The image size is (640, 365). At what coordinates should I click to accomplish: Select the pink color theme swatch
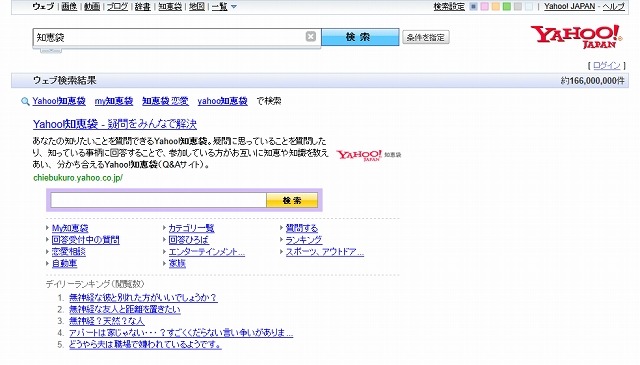(x=484, y=7)
